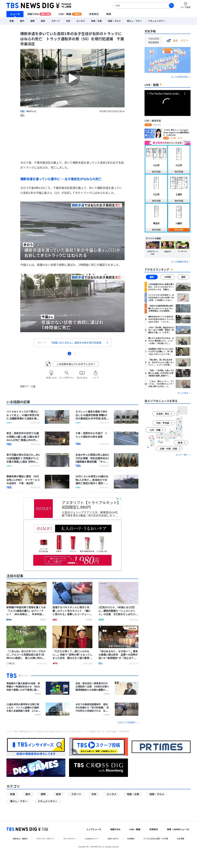
Task: Expand today's Tokyo weather forecast row
Action: tap(167, 40)
